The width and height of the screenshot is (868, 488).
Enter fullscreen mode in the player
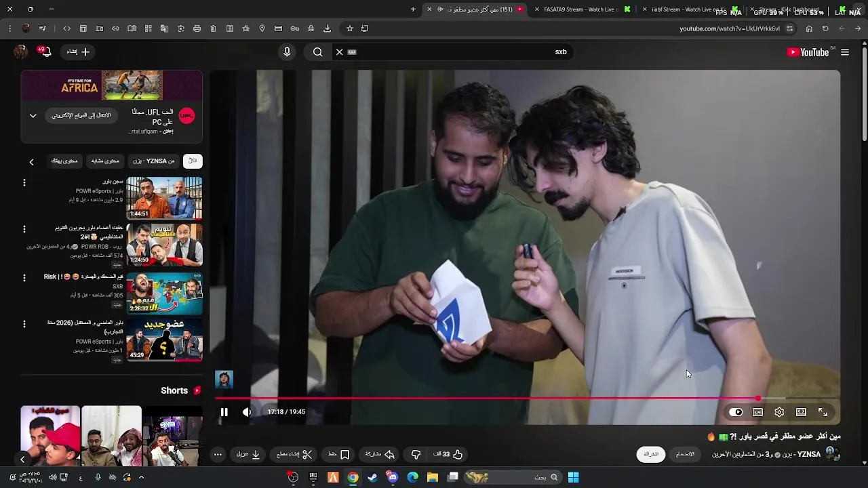[823, 412]
